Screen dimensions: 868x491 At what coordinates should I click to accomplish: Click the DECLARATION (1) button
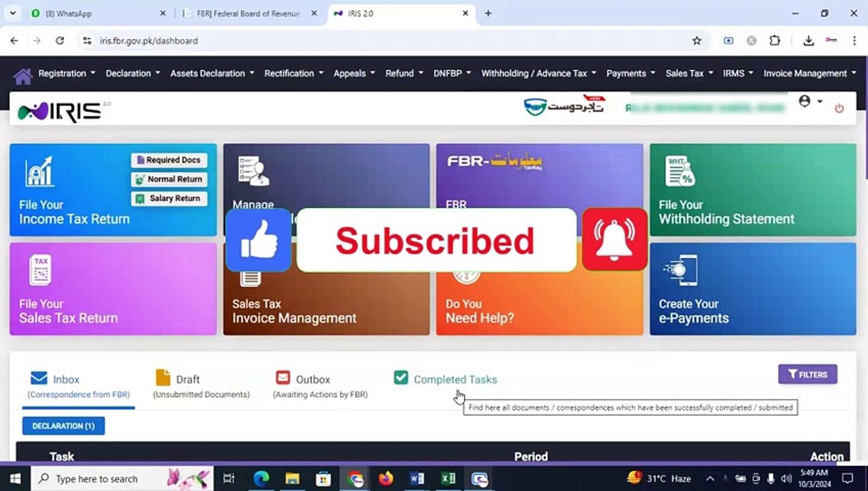[x=63, y=426]
